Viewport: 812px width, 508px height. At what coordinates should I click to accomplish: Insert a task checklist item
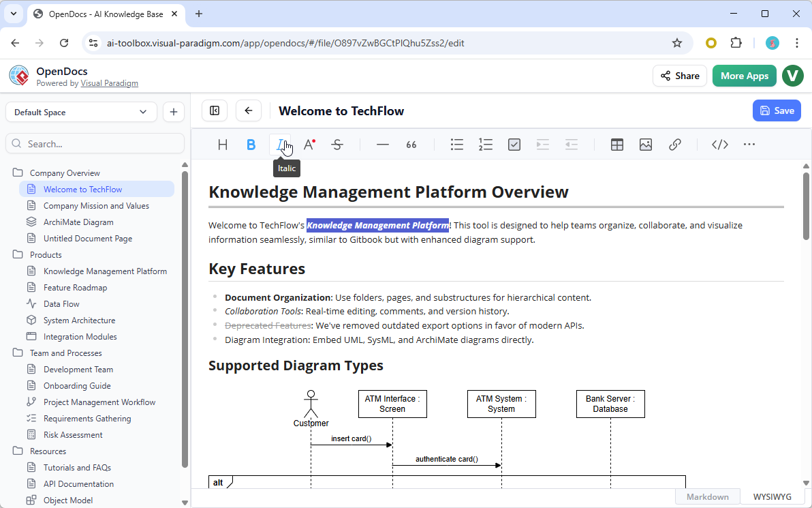click(514, 145)
